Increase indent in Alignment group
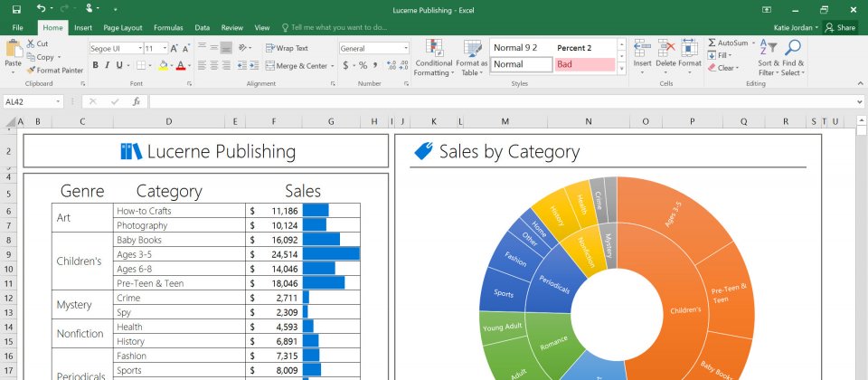Viewport: 868px width, 380px height. 254,65
